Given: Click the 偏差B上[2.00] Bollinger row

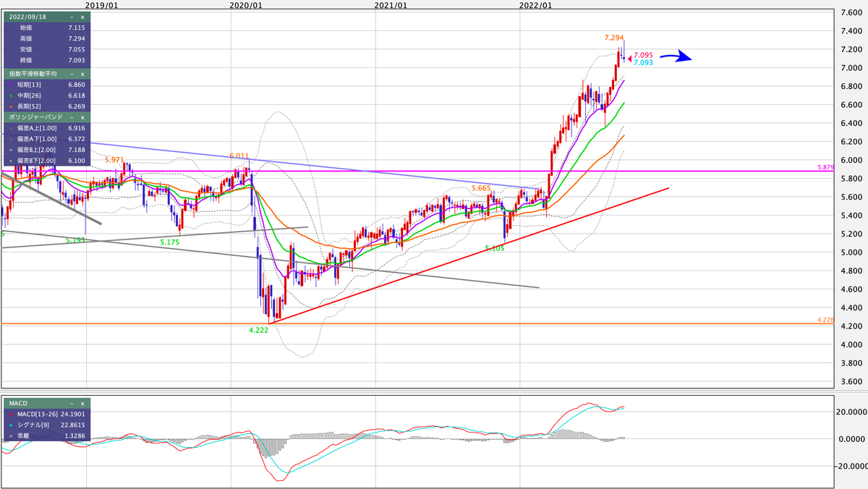Looking at the screenshot, I should 46,150.
